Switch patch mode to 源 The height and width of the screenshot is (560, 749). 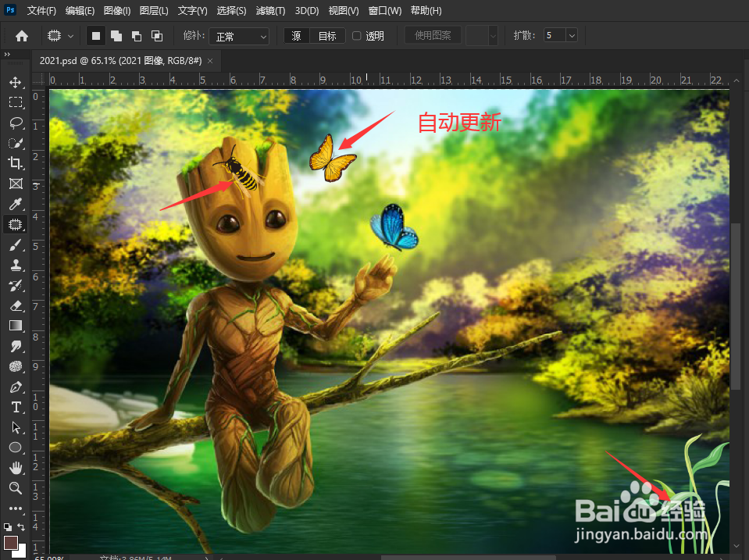coord(297,36)
